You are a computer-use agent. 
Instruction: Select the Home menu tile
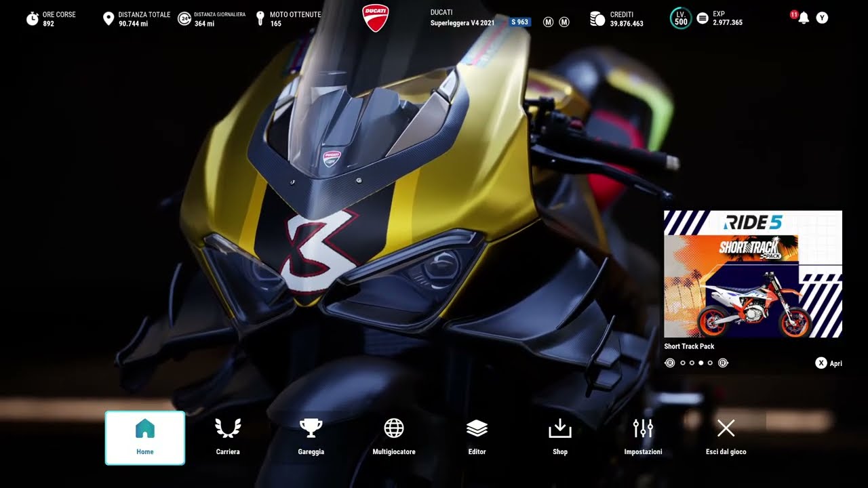click(x=145, y=438)
